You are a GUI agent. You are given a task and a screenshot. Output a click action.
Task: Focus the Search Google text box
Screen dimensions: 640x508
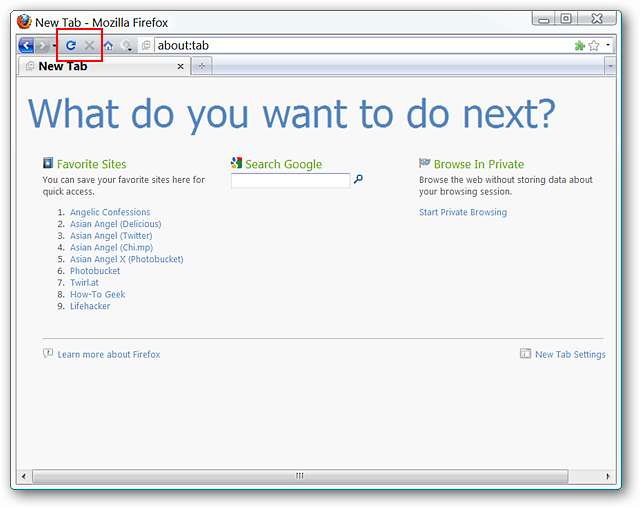point(290,180)
